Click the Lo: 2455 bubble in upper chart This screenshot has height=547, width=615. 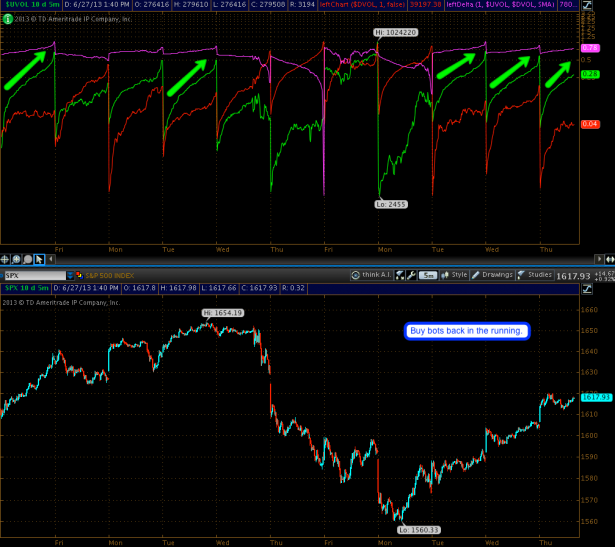[x=391, y=204]
